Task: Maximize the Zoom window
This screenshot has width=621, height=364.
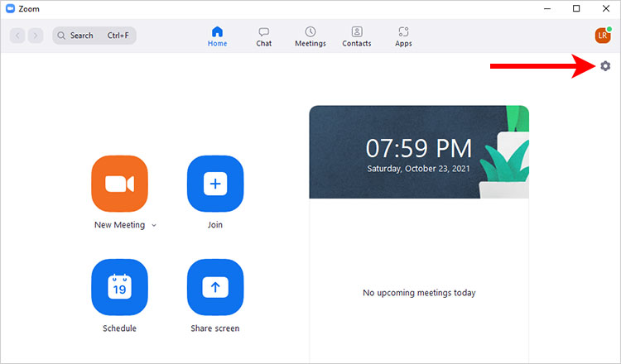Action: coord(576,9)
